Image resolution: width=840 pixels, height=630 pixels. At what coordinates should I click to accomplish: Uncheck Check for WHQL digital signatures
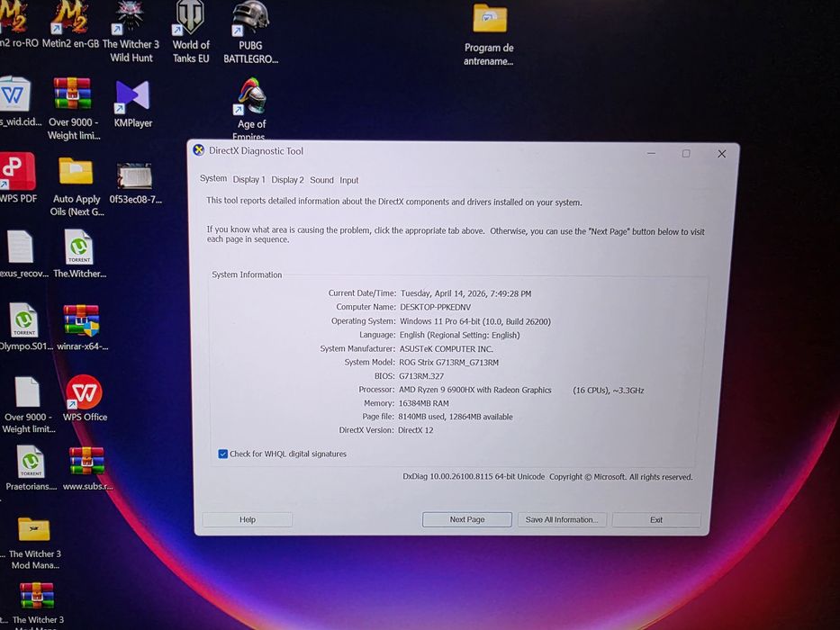tap(223, 454)
